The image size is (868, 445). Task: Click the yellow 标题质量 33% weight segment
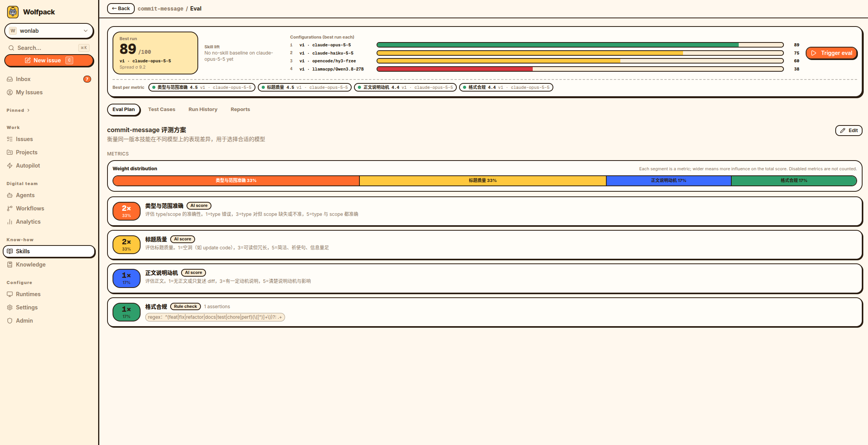(x=483, y=180)
